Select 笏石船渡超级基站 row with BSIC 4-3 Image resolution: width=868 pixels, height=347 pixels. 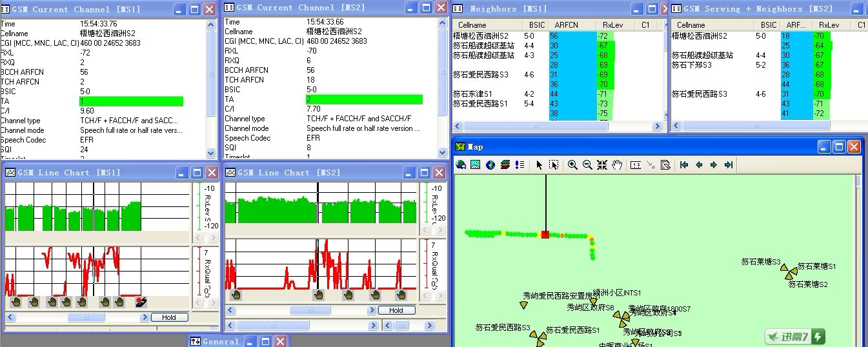point(557,55)
